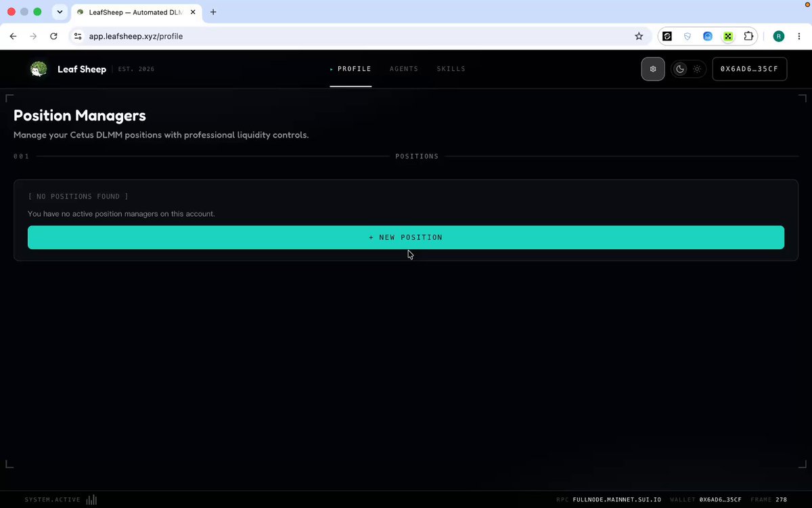Image resolution: width=812 pixels, height=508 pixels.
Task: View site information icon in address bar
Action: coord(78,37)
